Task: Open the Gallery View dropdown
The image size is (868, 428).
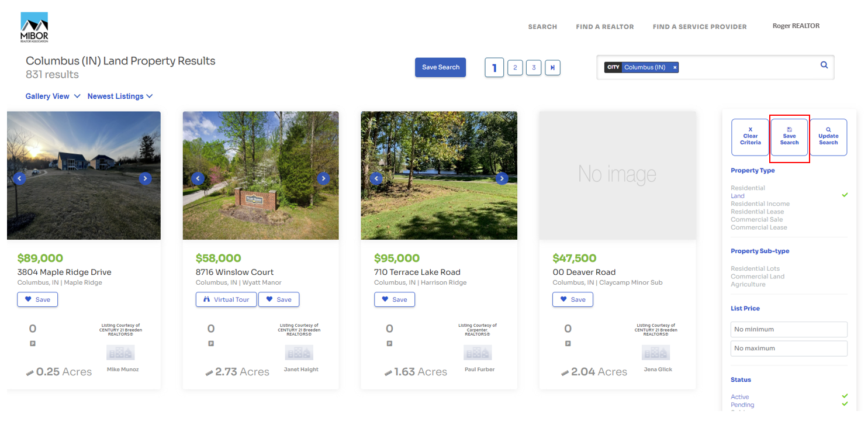Action: coord(53,96)
